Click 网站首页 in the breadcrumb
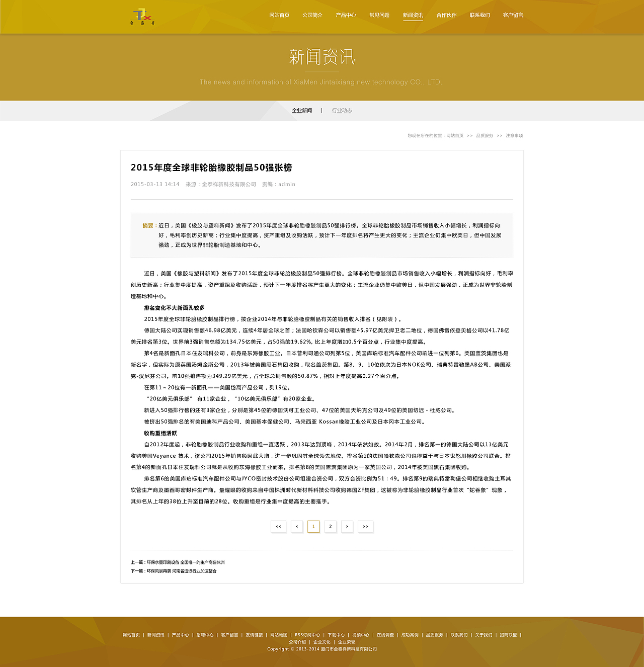 click(455, 136)
